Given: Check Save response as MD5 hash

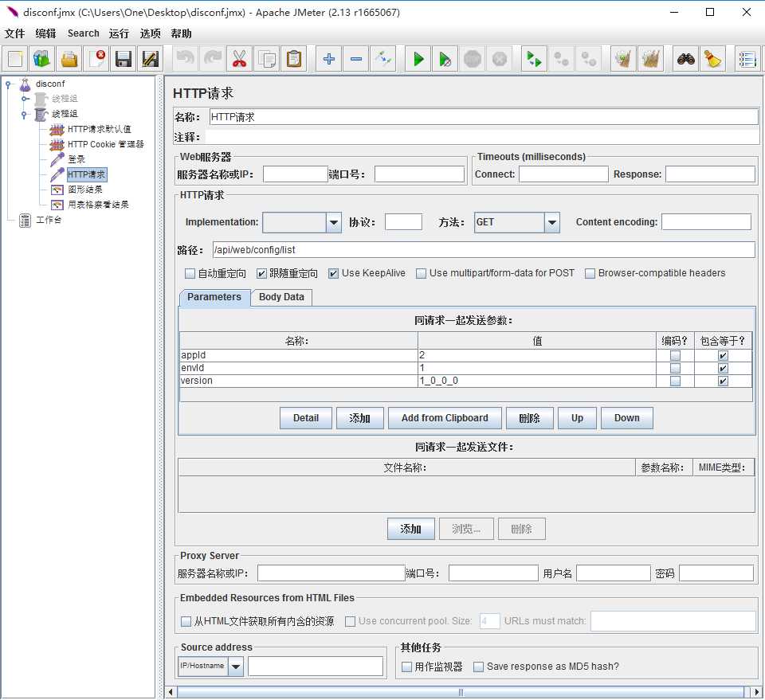Looking at the screenshot, I should tap(479, 667).
